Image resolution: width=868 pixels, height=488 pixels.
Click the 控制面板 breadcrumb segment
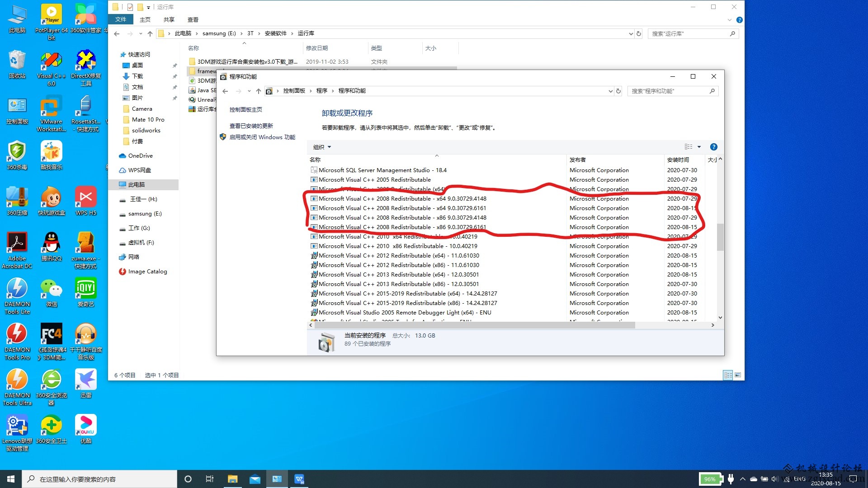pos(294,91)
